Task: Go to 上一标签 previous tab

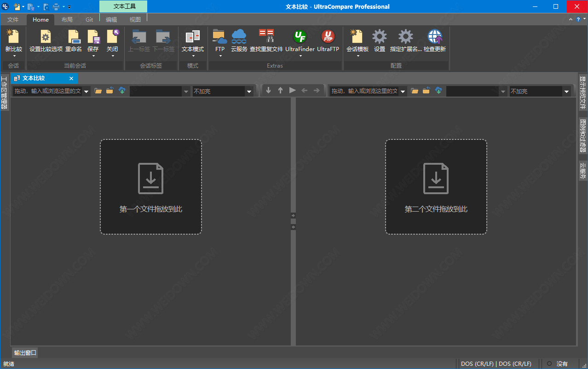Action: coord(138,36)
